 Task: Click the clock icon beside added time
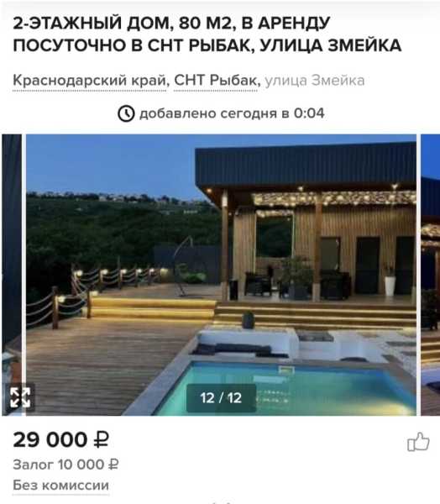(126, 113)
